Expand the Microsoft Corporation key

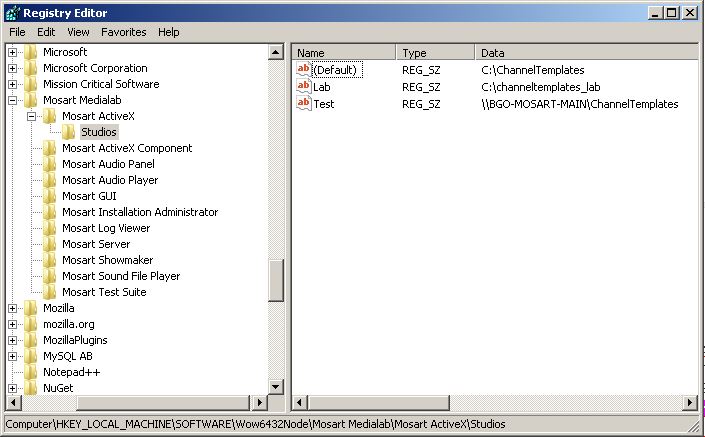[13, 68]
